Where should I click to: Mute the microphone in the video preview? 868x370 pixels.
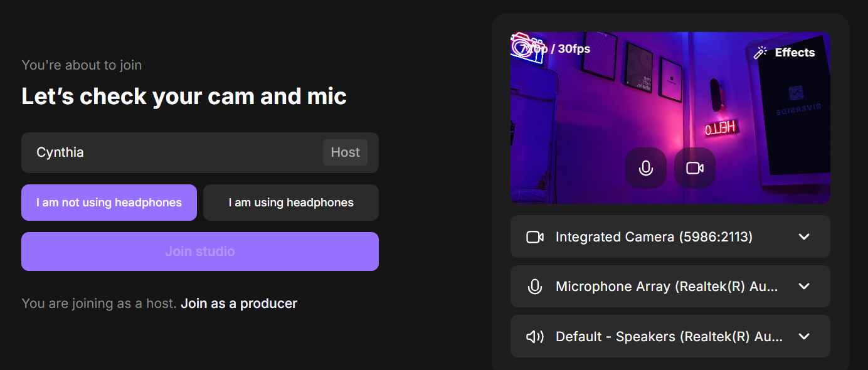645,168
